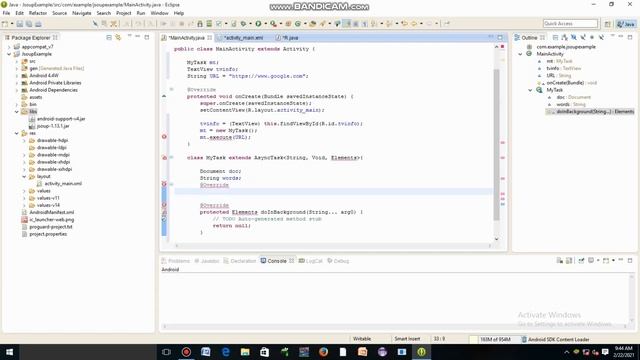Expand the appcompat_v7 project
Screen dimensions: 640x360
click(9, 47)
